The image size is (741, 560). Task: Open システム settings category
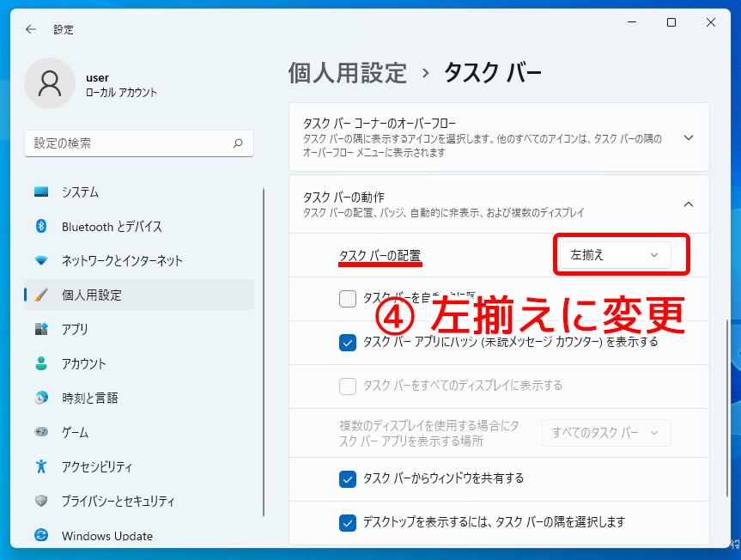click(139, 192)
